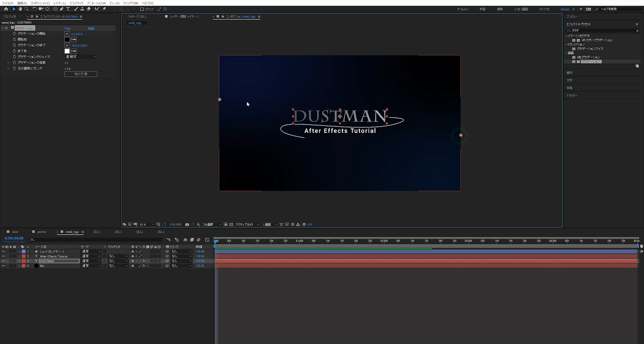
Task: Use eyedropper for gradient start color
Action: click(74, 40)
